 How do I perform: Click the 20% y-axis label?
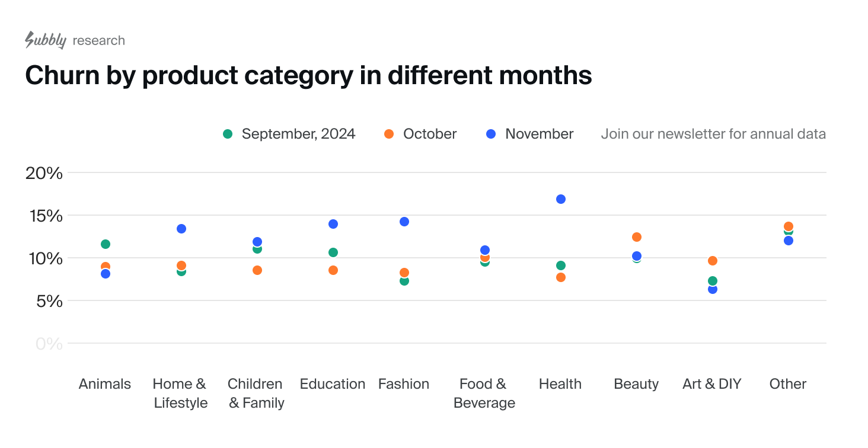pos(44,173)
